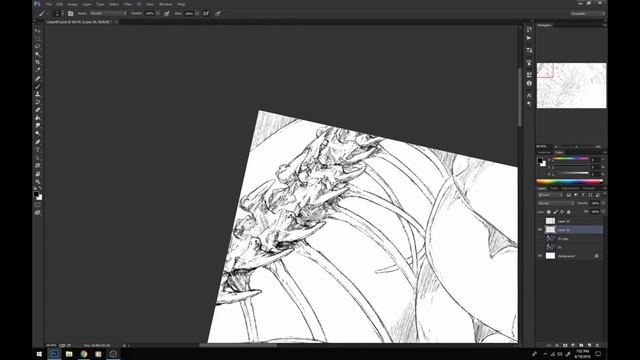The width and height of the screenshot is (640, 360).
Task: Open the File menu
Action: point(49,4)
